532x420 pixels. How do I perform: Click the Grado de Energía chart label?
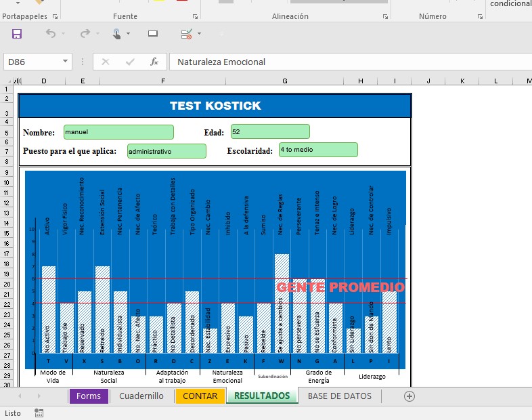pos(319,377)
